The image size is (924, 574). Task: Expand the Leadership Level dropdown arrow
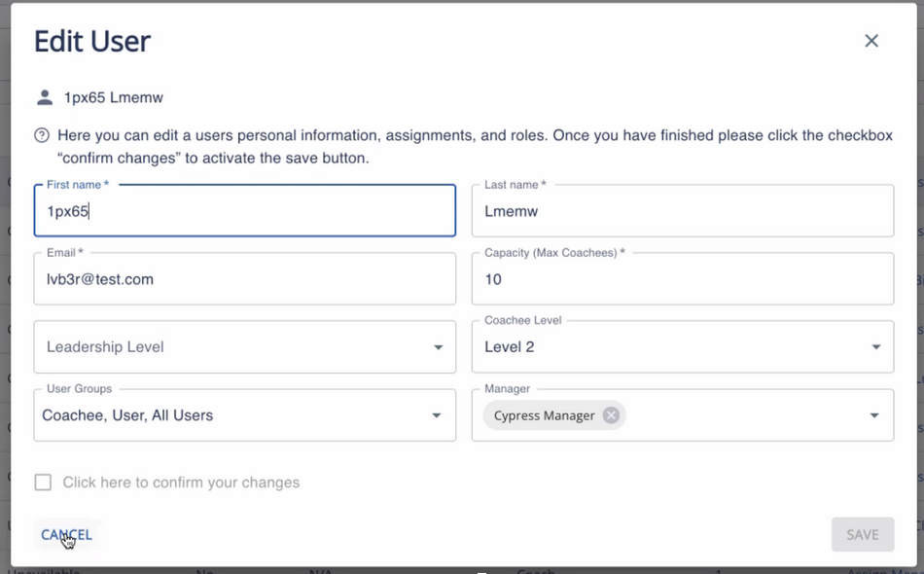(438, 347)
